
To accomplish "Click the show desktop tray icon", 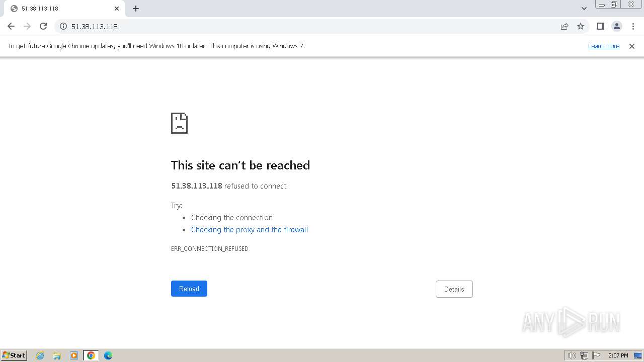I will (x=638, y=355).
